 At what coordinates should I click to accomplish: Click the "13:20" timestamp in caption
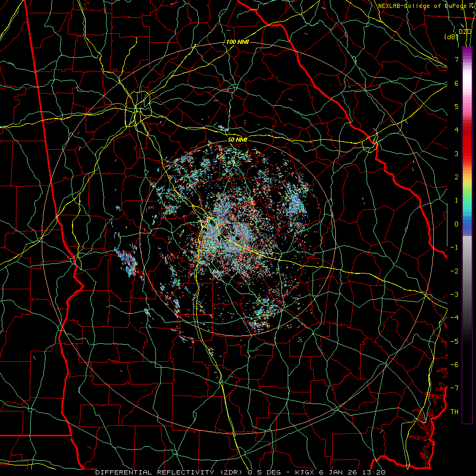tap(373, 472)
